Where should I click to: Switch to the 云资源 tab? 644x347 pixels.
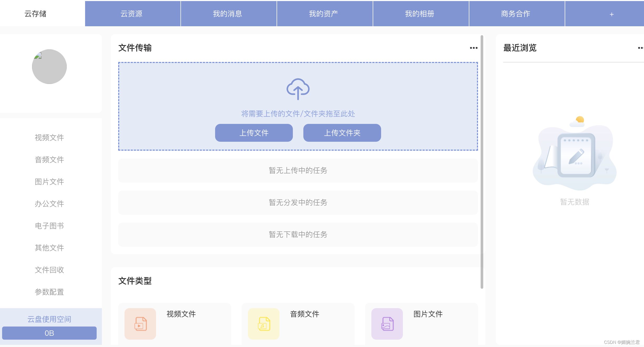click(x=131, y=14)
